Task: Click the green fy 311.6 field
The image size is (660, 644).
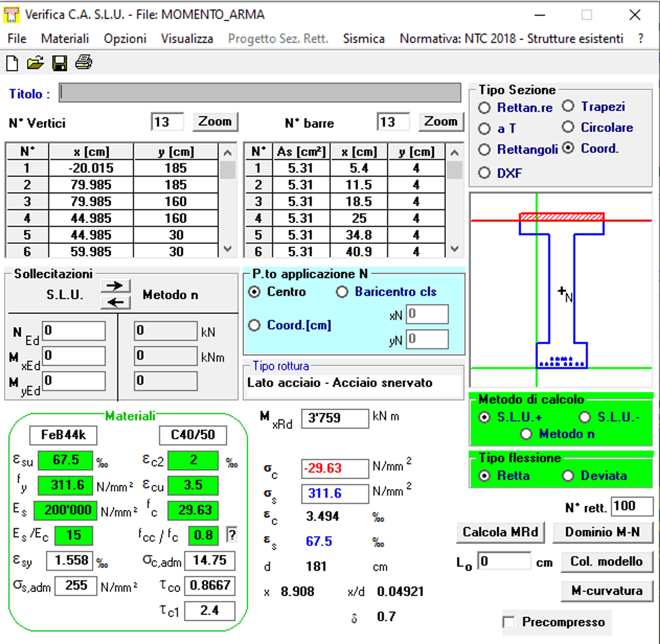Action: [65, 485]
